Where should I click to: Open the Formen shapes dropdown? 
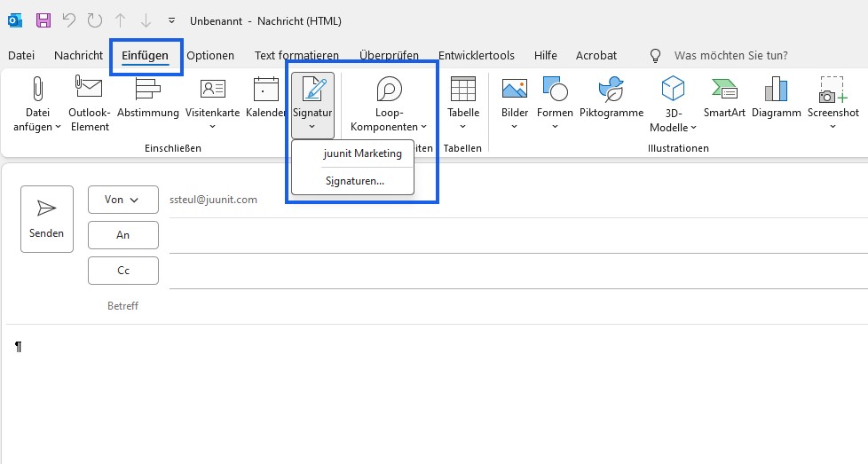555,104
